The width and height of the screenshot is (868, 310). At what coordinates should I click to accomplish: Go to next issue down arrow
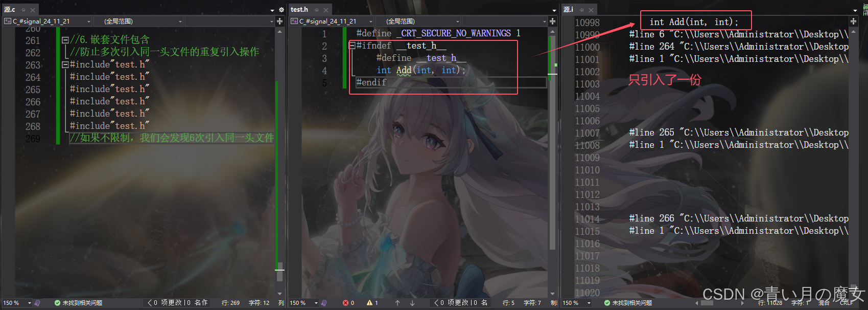click(x=412, y=303)
